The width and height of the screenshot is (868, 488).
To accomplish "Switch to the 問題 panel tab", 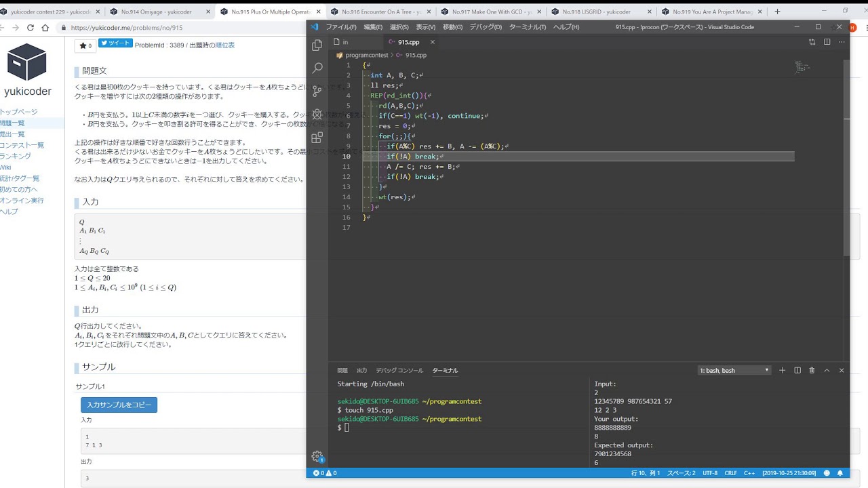I will click(342, 370).
